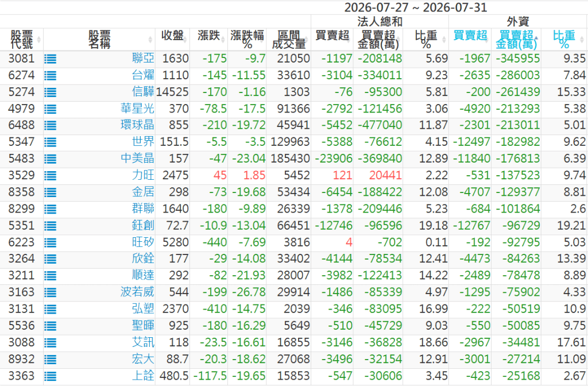Sort by 外資 買賣超 header
This screenshot has height=386, width=588.
point(470,40)
